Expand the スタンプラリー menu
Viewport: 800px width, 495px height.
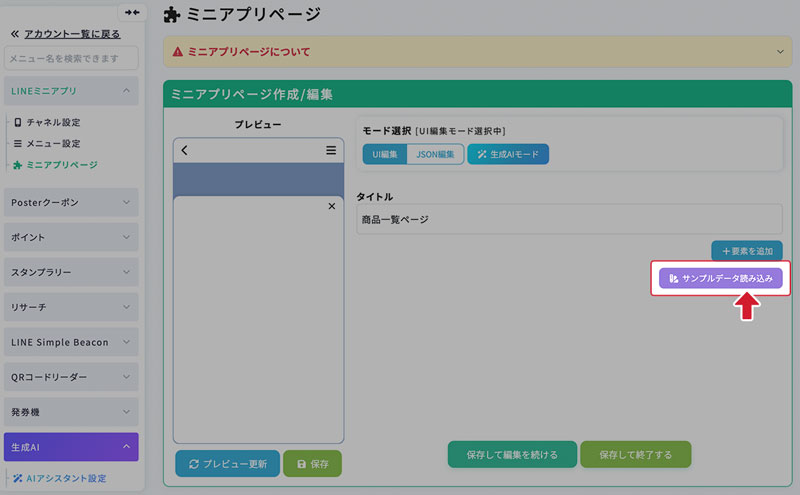71,273
